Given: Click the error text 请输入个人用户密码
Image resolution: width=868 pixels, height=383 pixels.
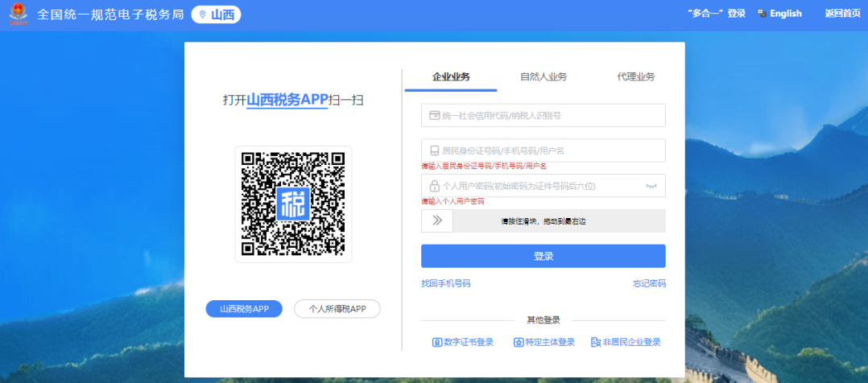Looking at the screenshot, I should [453, 201].
